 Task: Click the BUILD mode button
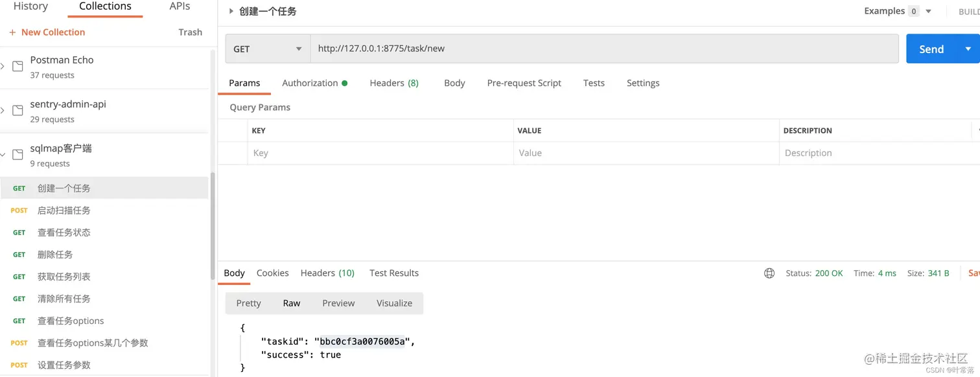click(x=969, y=12)
